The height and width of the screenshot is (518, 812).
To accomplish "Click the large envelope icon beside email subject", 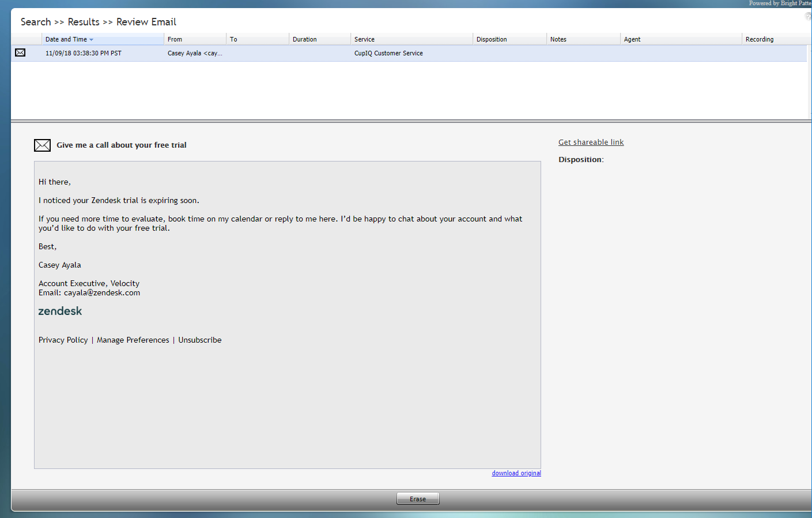I will click(x=42, y=145).
